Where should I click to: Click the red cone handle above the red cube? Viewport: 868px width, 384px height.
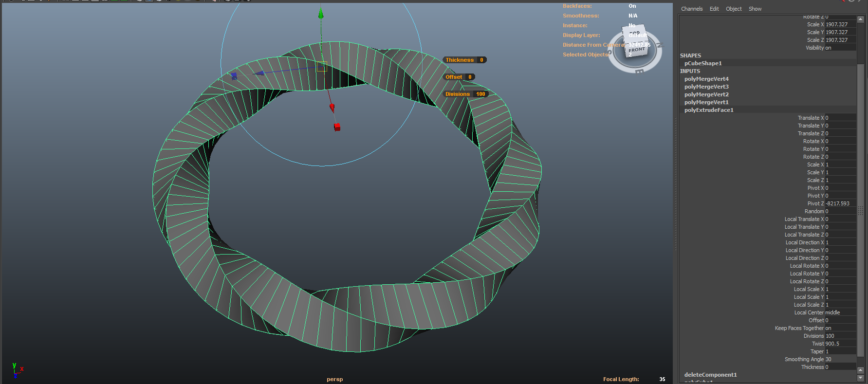pyautogui.click(x=332, y=107)
